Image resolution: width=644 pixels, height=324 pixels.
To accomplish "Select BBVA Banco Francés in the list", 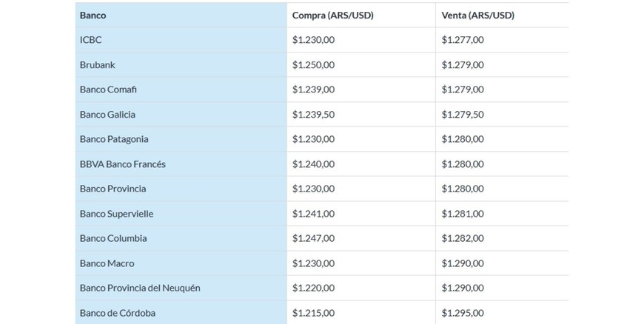I will (x=123, y=164).
